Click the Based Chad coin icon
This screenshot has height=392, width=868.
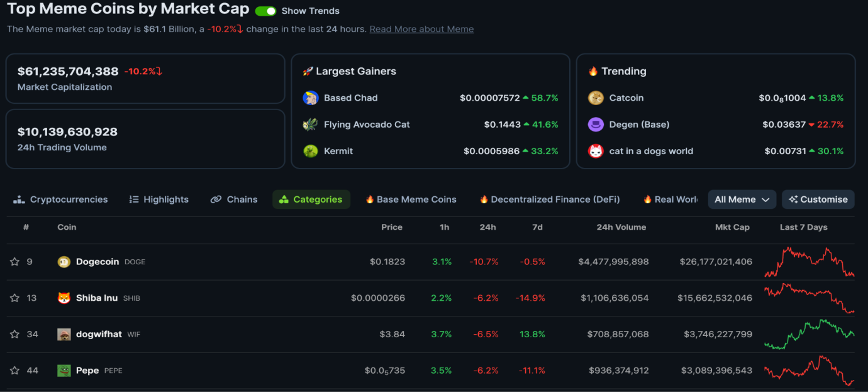[x=311, y=98]
